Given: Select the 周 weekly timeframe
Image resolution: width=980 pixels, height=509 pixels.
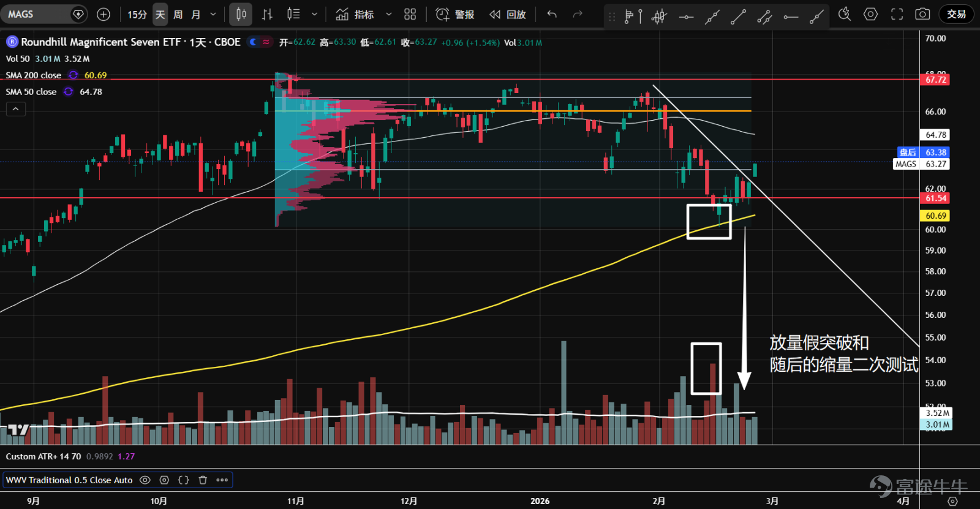Looking at the screenshot, I should tap(178, 14).
